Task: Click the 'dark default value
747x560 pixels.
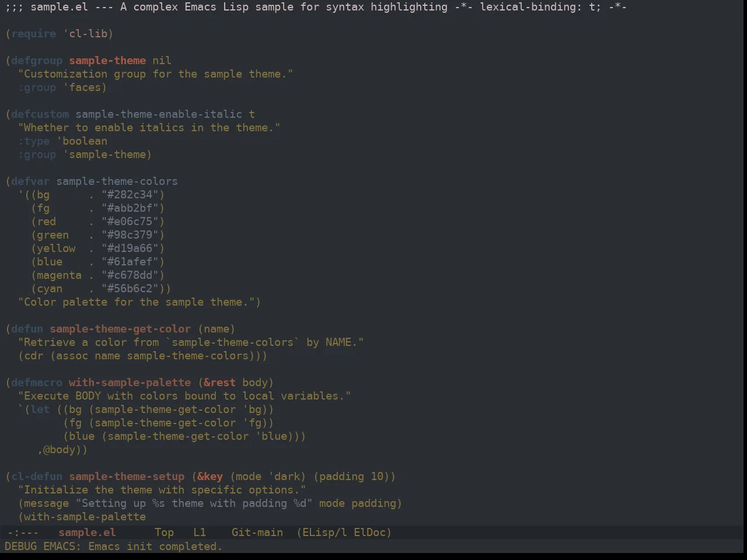Action: [x=284, y=476]
